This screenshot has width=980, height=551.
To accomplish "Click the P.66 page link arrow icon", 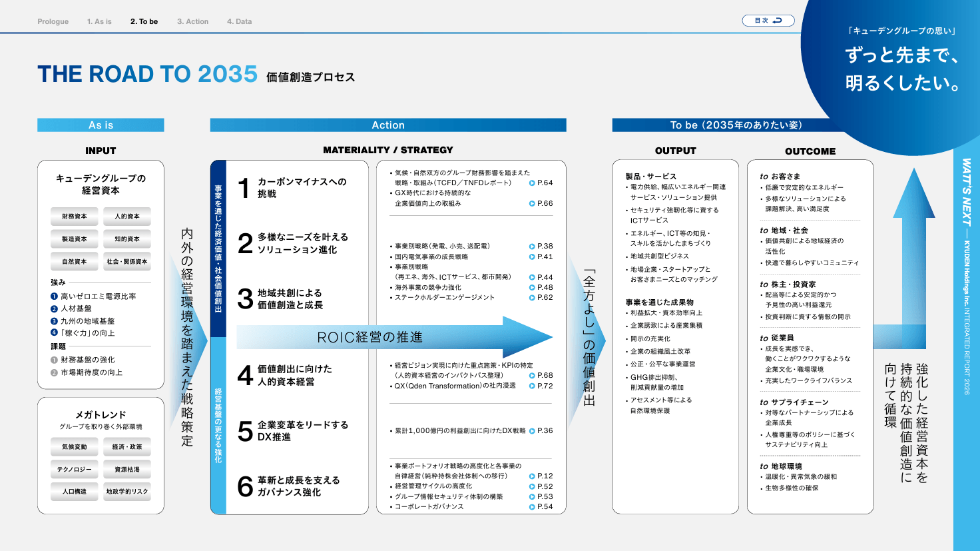I will pos(532,204).
